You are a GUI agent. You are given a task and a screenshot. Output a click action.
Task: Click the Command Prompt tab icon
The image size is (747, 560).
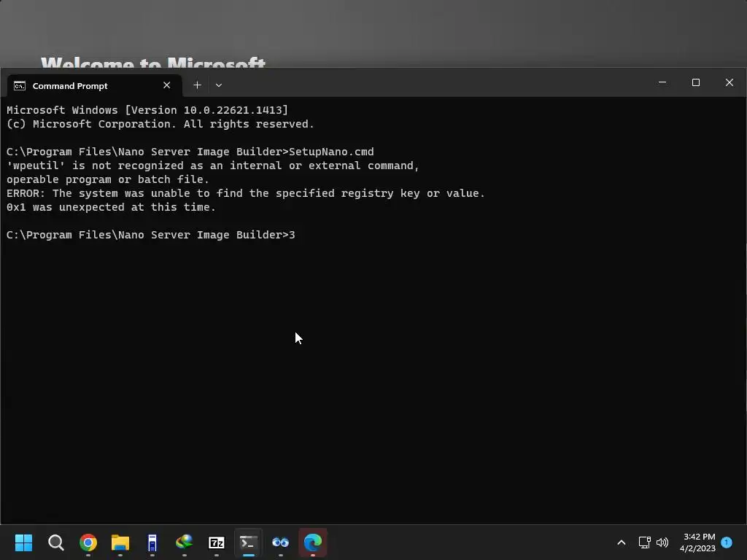[x=20, y=86]
